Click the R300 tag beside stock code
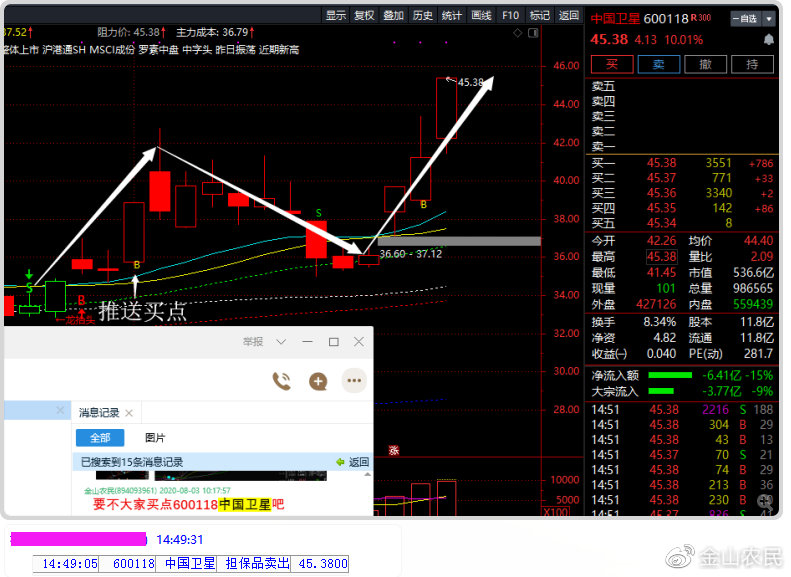The width and height of the screenshot is (791, 577). click(701, 18)
